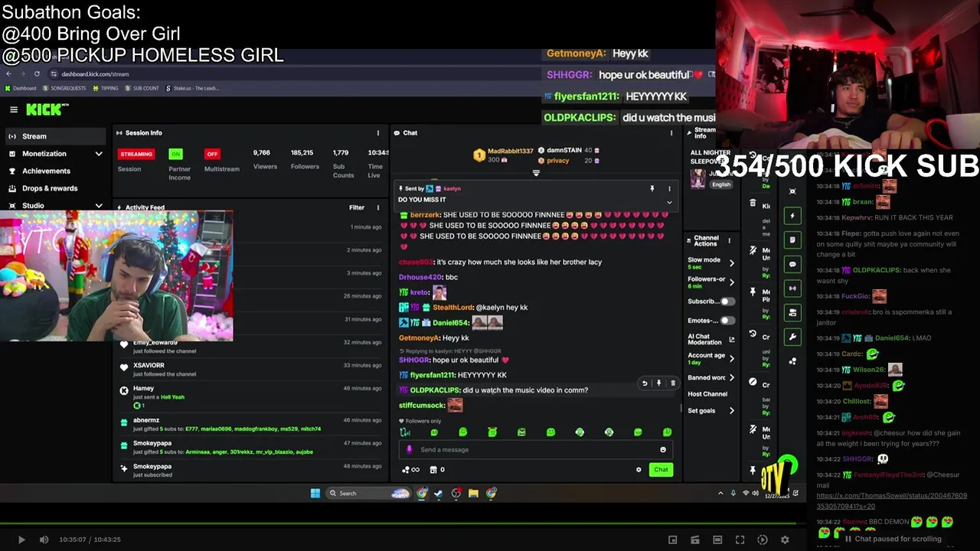Image resolution: width=980 pixels, height=551 pixels.
Task: Open the pinned message three-dot menu
Action: pyautogui.click(x=669, y=188)
